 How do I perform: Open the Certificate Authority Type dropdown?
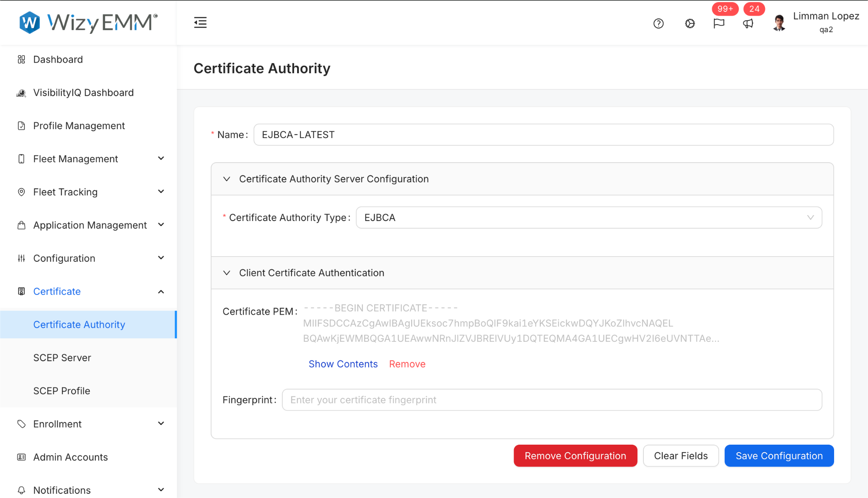pos(588,218)
